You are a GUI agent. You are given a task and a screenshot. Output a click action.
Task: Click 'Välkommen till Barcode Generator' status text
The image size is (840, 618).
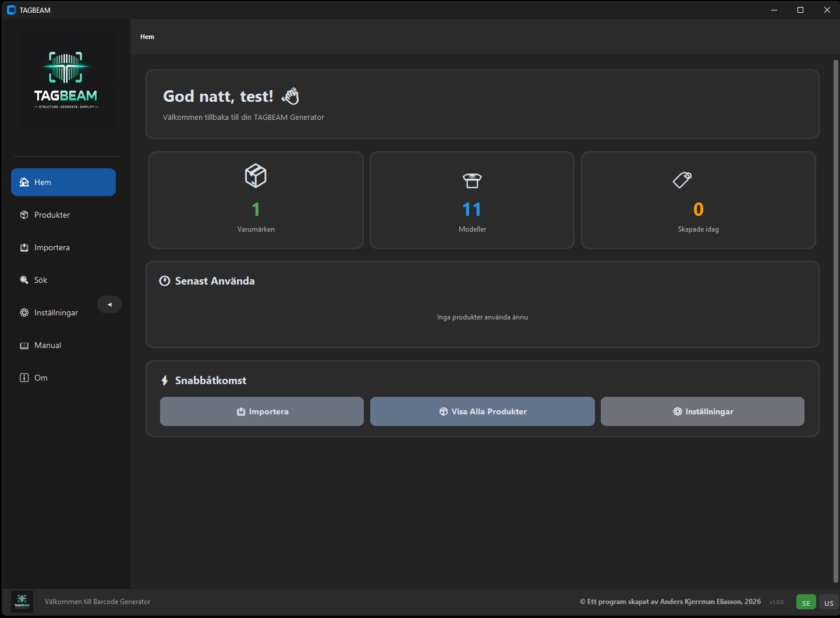97,602
